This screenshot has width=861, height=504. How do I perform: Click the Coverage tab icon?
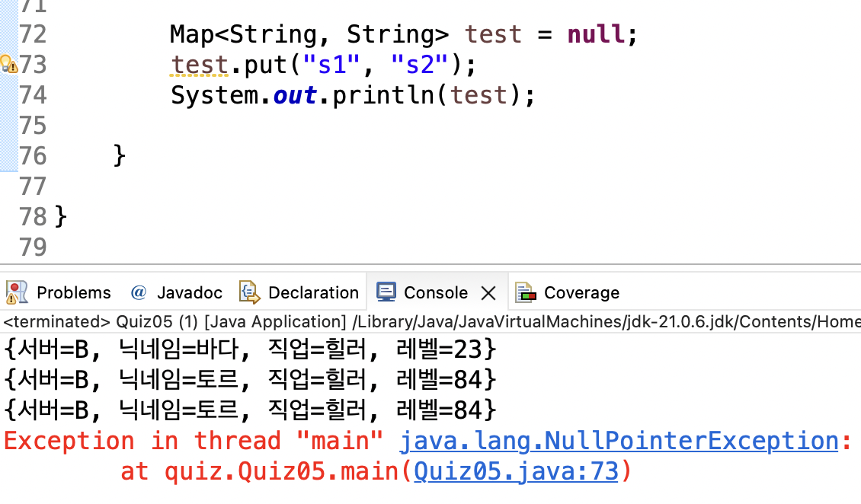point(524,292)
